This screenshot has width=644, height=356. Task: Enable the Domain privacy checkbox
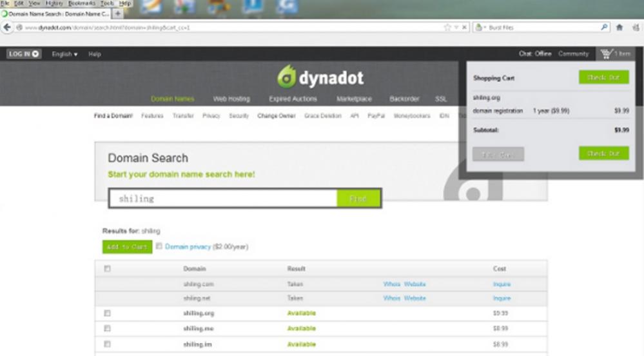click(x=159, y=246)
